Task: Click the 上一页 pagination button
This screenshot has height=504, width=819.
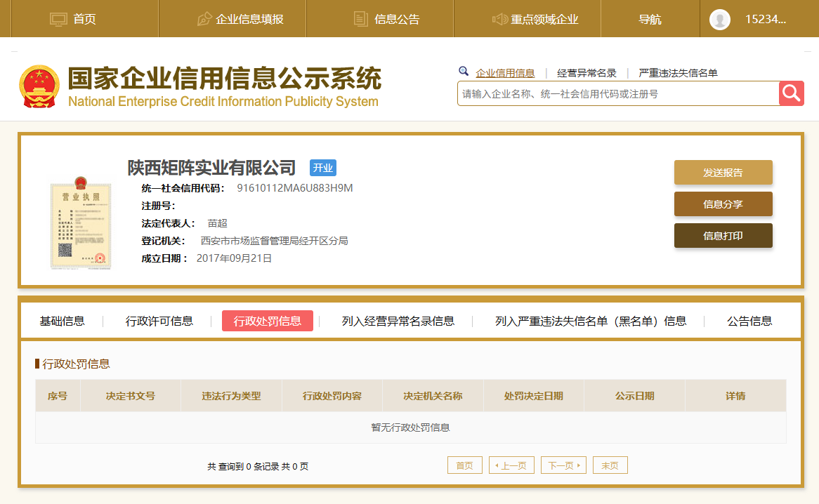Action: [x=511, y=465]
